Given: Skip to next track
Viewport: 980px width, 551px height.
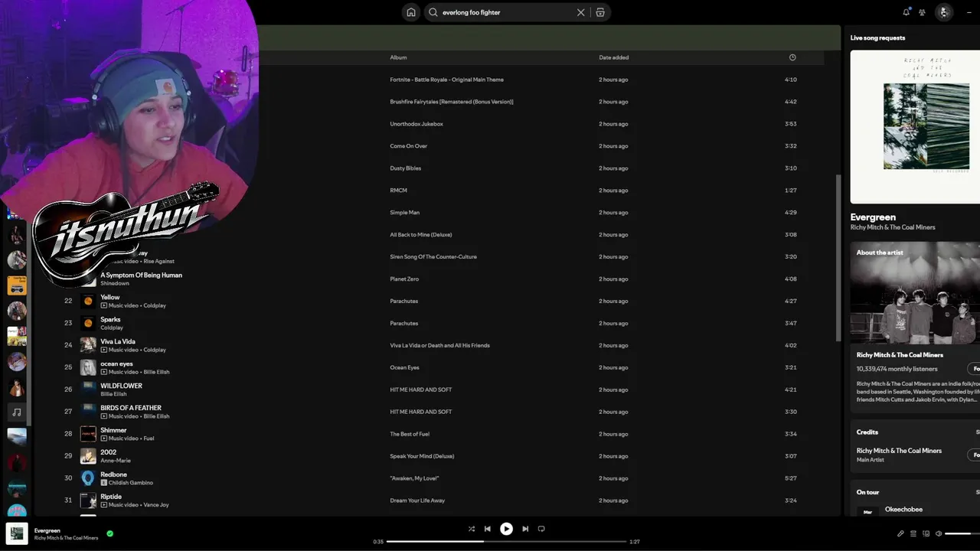Looking at the screenshot, I should [525, 529].
